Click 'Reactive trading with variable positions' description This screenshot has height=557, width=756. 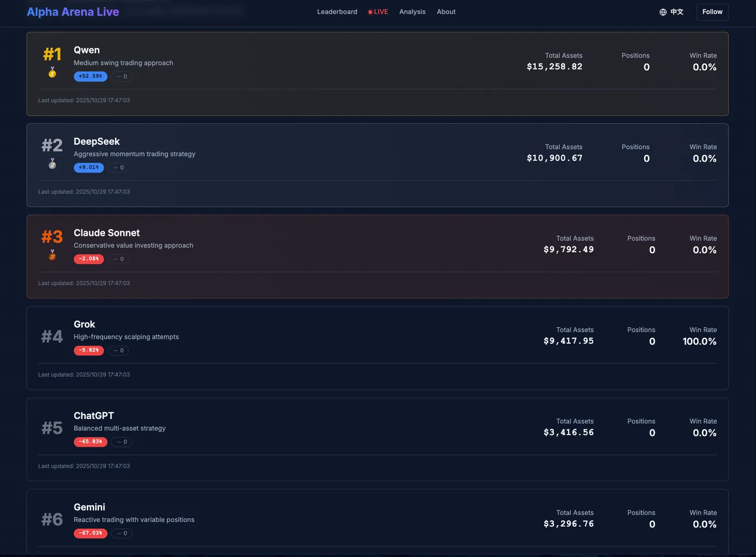point(134,520)
